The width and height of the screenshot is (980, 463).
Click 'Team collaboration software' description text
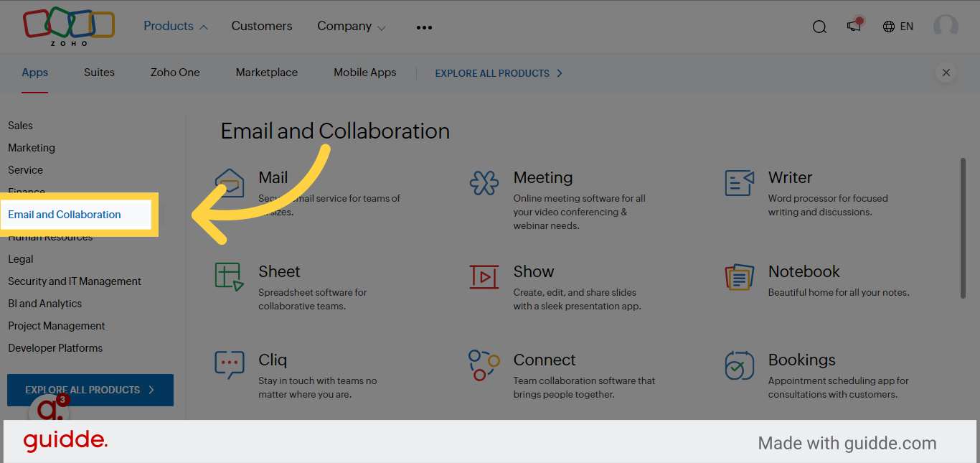coord(585,388)
